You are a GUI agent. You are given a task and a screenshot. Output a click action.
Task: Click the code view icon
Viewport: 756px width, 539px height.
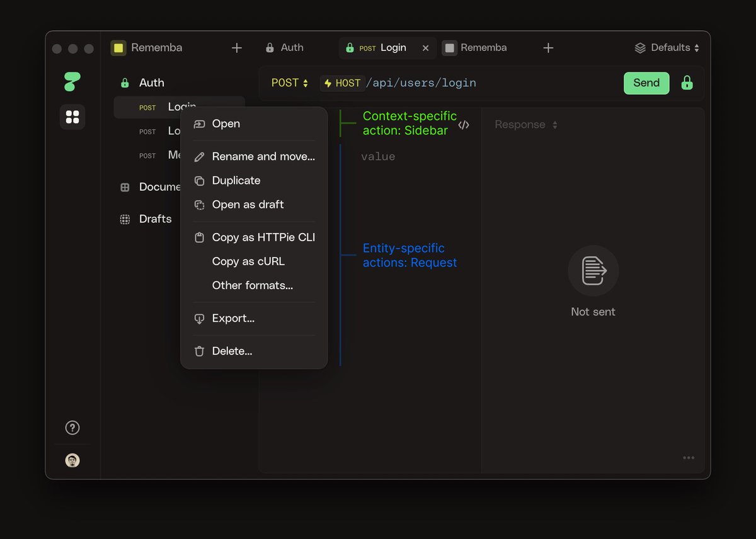click(x=464, y=125)
